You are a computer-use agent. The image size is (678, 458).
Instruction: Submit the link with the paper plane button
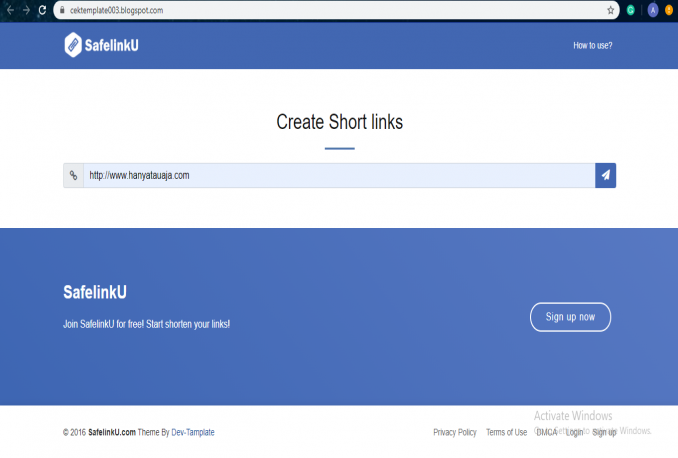pyautogui.click(x=605, y=176)
